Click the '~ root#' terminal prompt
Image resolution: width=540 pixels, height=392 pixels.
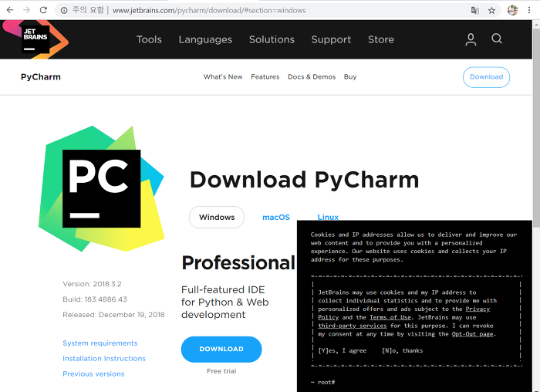[x=322, y=382]
